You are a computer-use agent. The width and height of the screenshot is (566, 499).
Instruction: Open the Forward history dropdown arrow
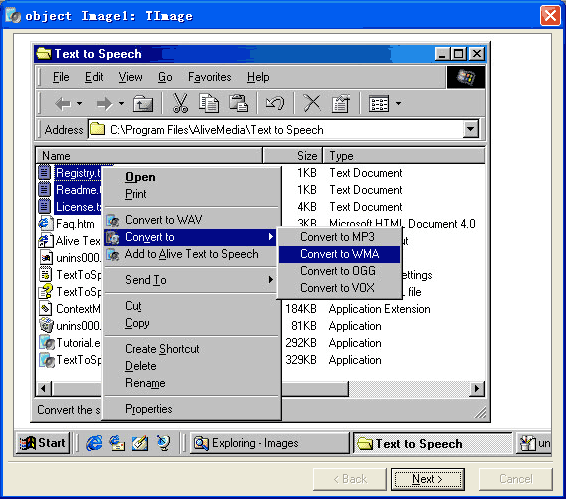[121, 104]
